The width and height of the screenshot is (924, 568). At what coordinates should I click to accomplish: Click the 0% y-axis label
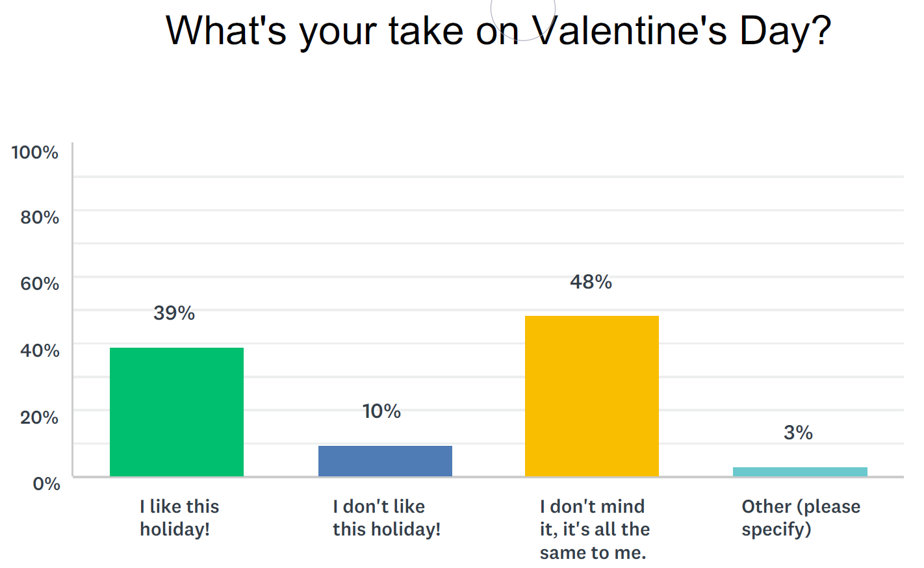pyautogui.click(x=46, y=484)
